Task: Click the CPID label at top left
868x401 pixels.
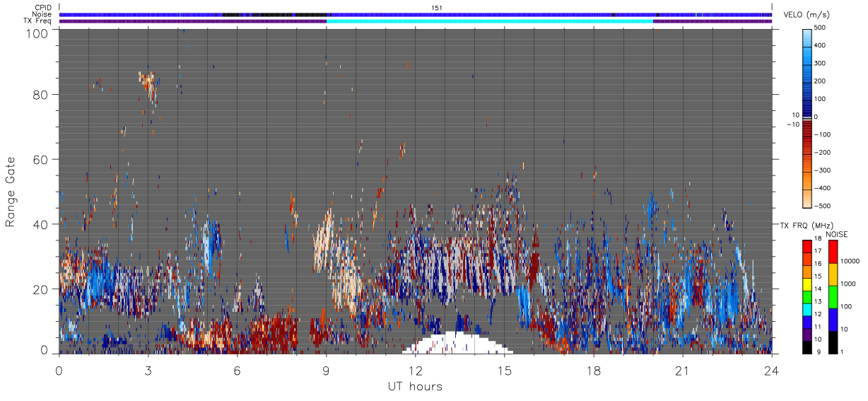Action: [43, 8]
